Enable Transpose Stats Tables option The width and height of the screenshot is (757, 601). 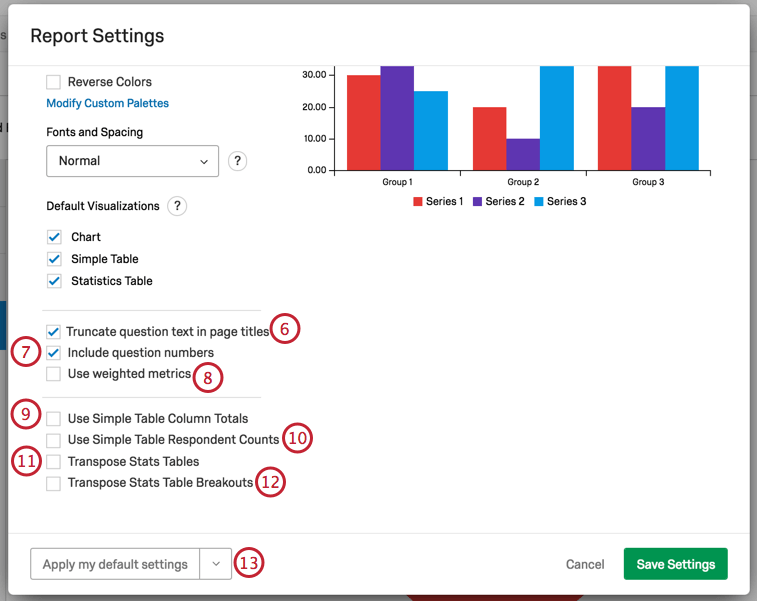click(x=54, y=462)
